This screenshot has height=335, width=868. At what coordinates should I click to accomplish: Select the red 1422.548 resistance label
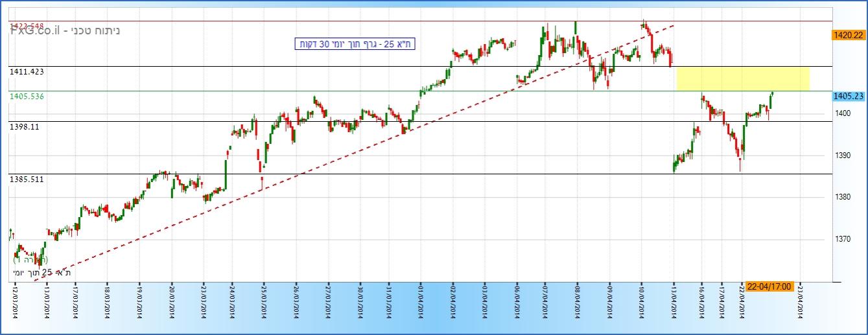click(27, 25)
